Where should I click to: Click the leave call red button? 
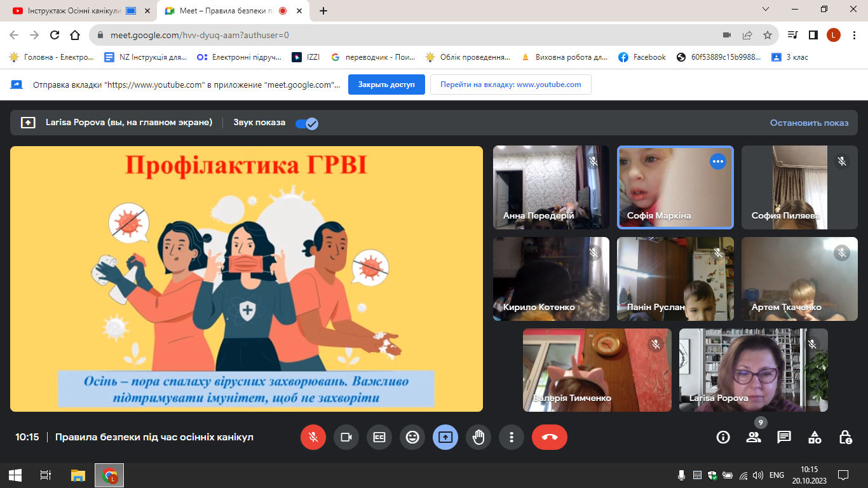click(549, 437)
